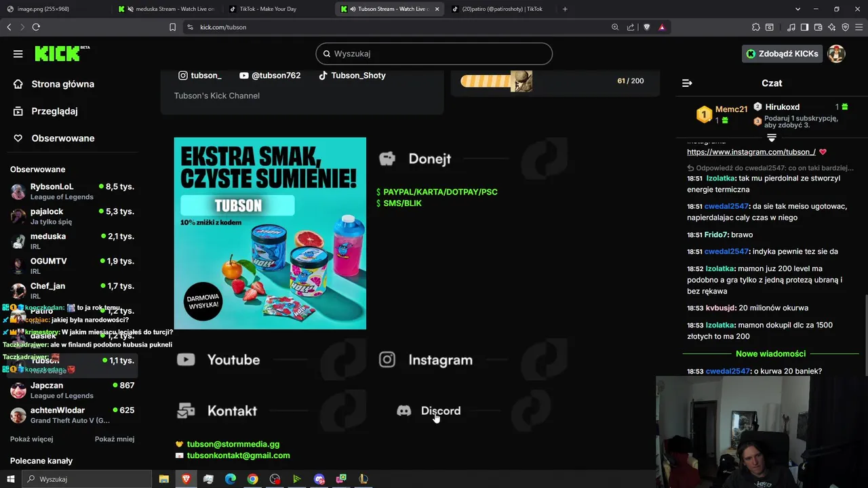Click tubsonkontakt@gmail.com email text
Screen dimensions: 868x488
point(238,455)
